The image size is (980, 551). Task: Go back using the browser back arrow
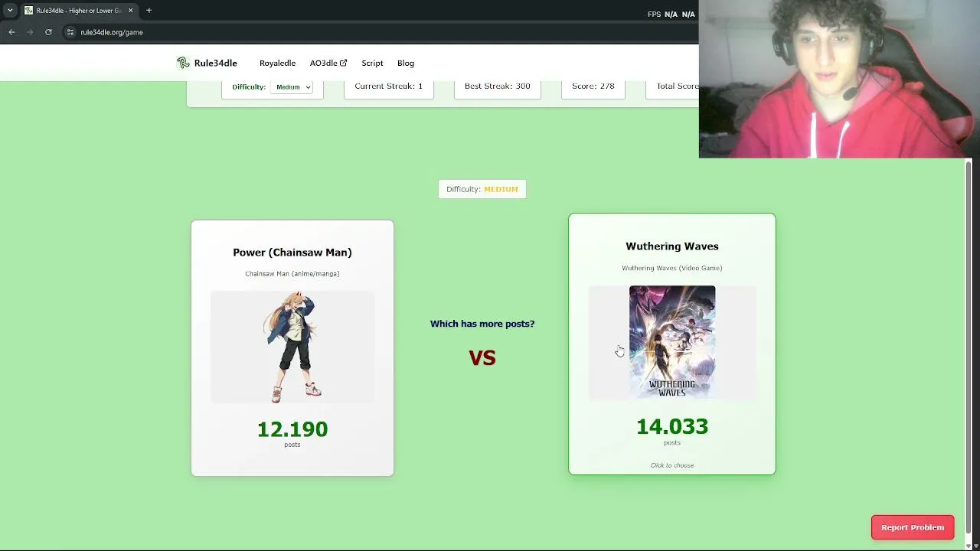[x=11, y=32]
